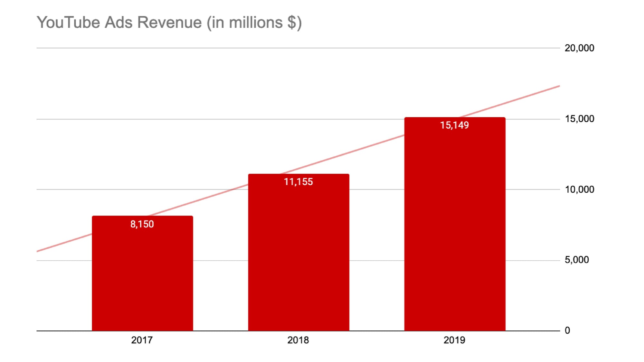
Task: Select the 2019 revenue bar
Action: (455, 224)
